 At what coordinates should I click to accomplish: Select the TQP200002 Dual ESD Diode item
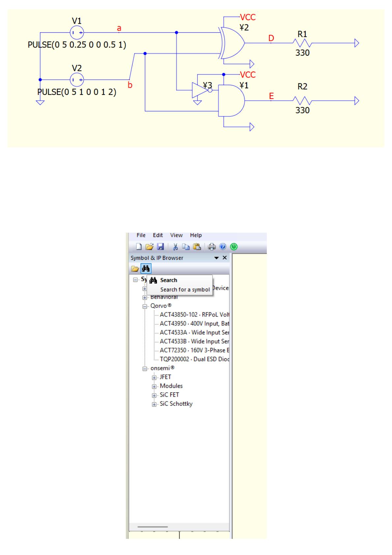pyautogui.click(x=194, y=359)
